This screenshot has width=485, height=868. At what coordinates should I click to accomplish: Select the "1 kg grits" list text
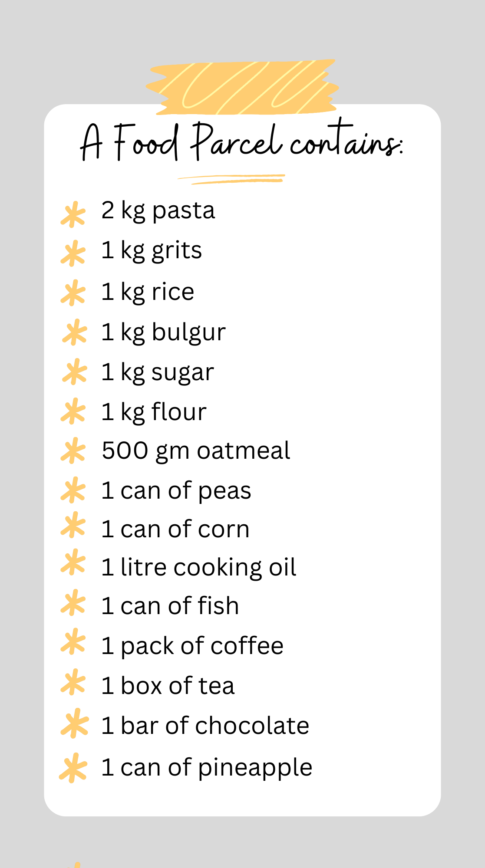click(152, 251)
